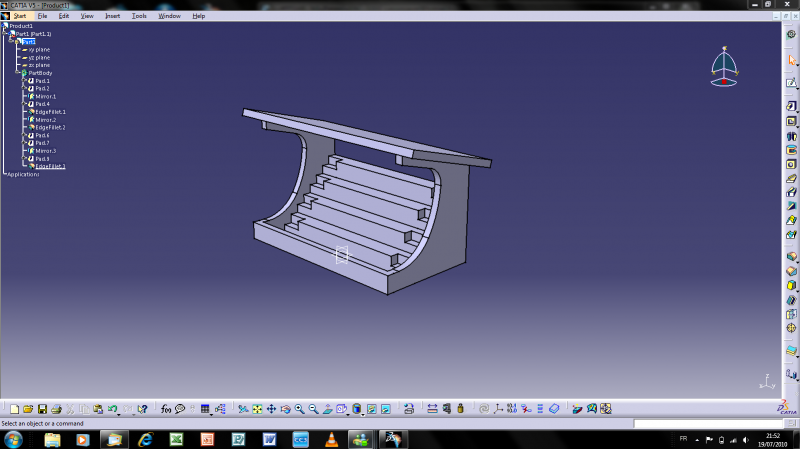The image size is (800, 449).
Task: Click the FR language indicator in taskbar
Action: 683,439
